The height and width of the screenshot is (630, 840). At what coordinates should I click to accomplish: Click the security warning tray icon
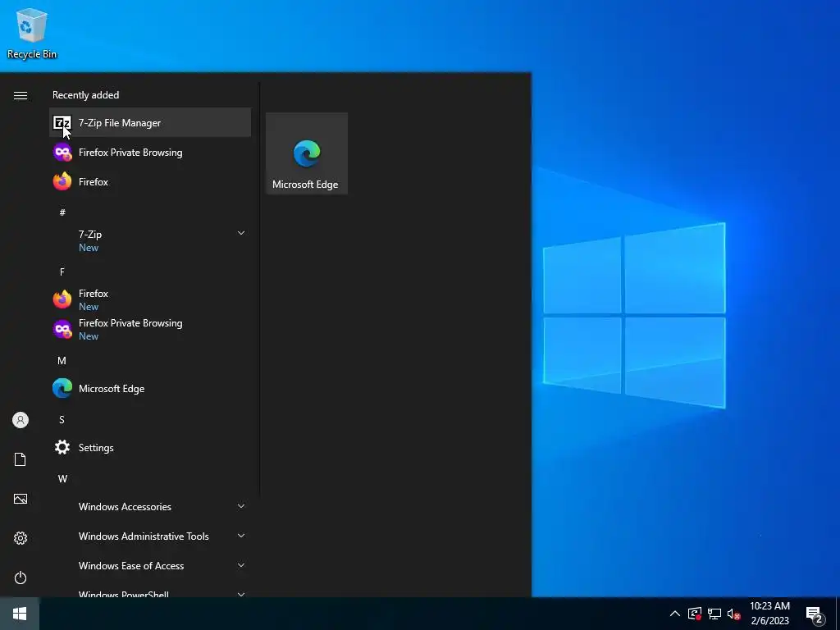[x=695, y=614]
